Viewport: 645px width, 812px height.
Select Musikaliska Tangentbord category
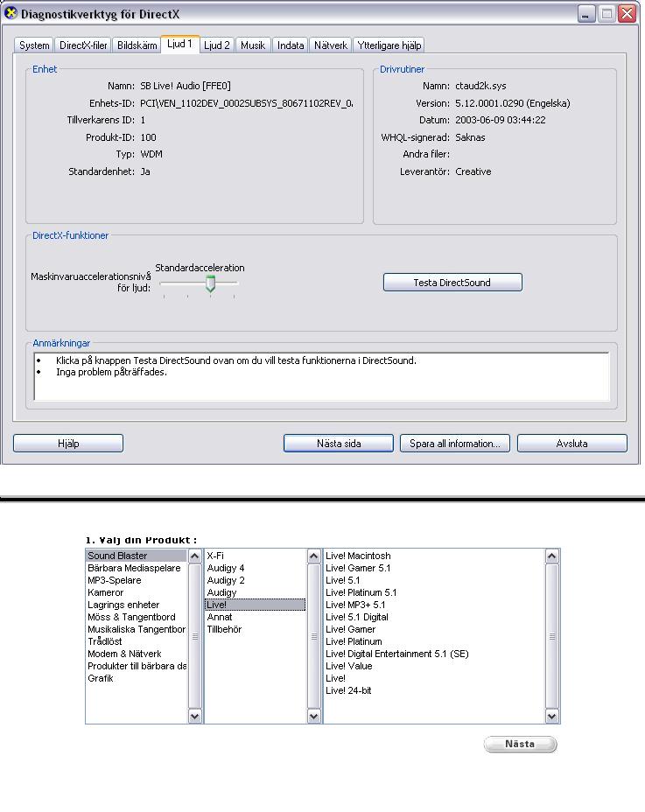click(136, 629)
